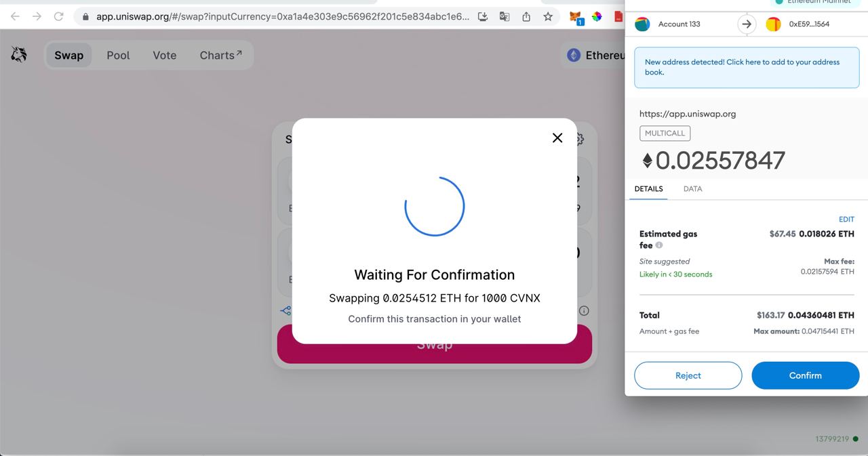Reload the Uniswap page
The image size is (868, 456).
coord(58,16)
